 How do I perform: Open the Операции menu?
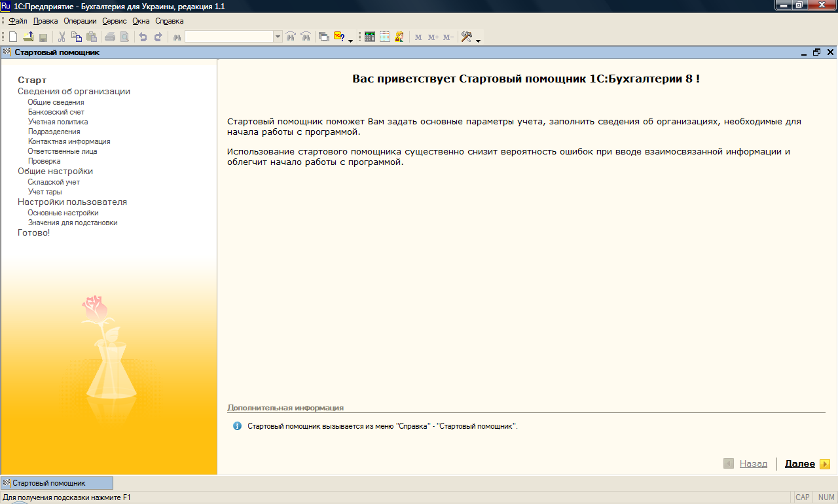80,21
